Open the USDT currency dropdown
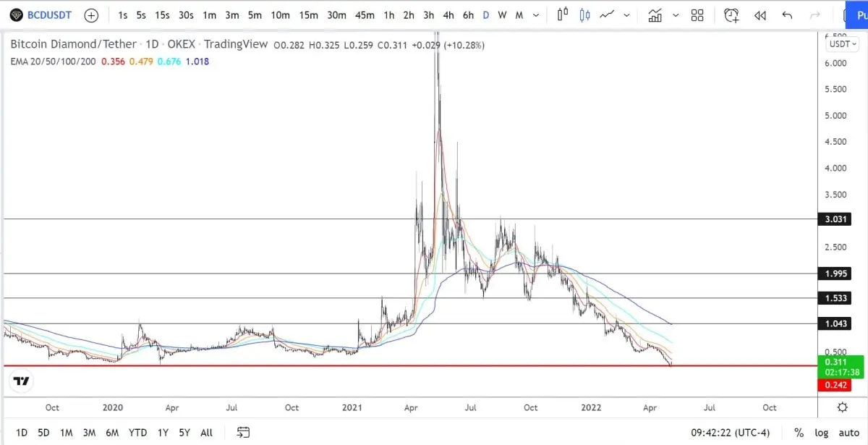The height and width of the screenshot is (445, 868). (843, 43)
